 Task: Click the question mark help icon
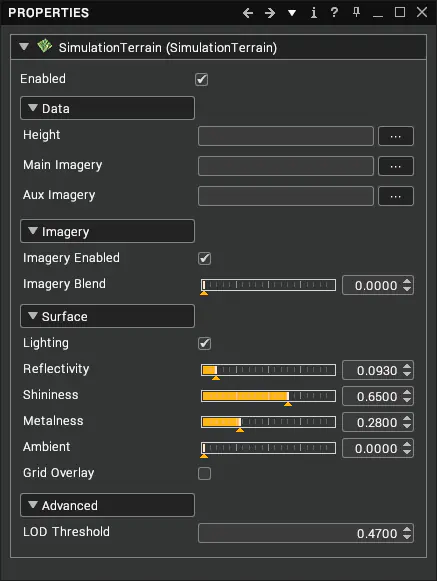pos(334,13)
